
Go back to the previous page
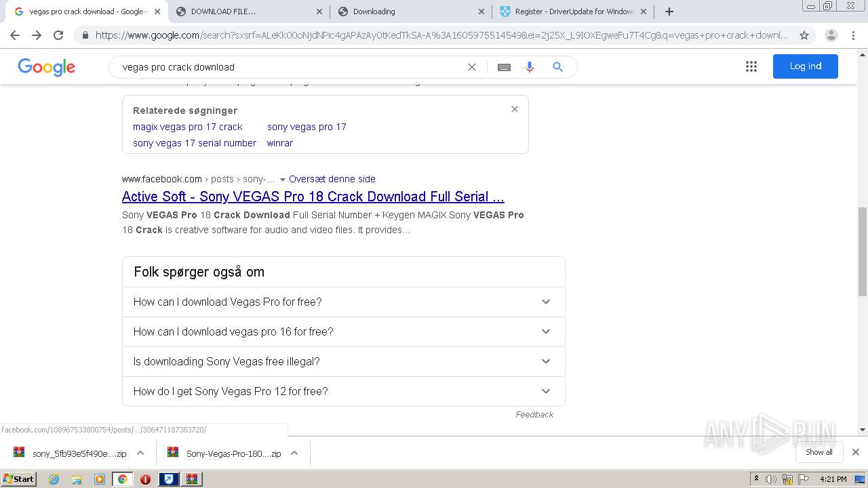click(x=15, y=35)
